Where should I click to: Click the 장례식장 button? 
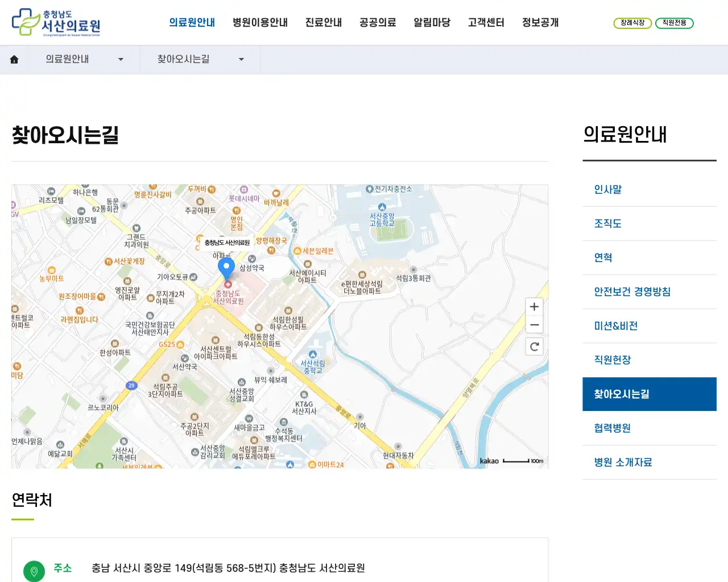[x=632, y=23]
